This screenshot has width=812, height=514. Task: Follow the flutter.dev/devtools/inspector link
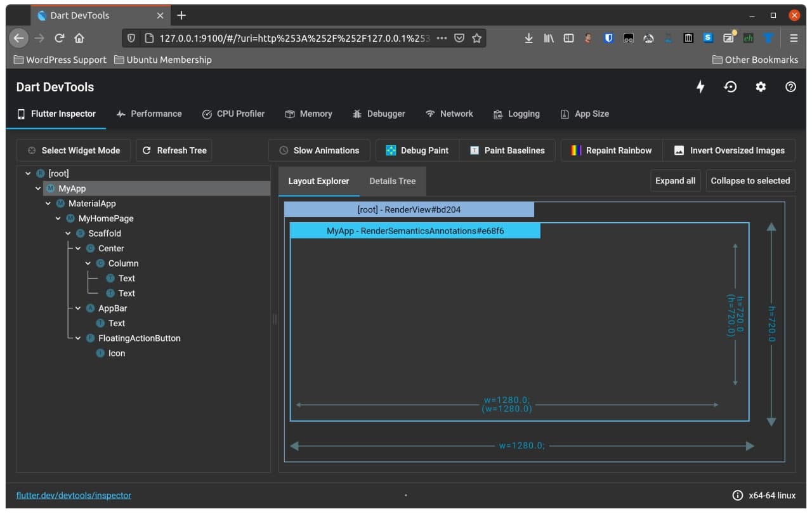point(74,495)
